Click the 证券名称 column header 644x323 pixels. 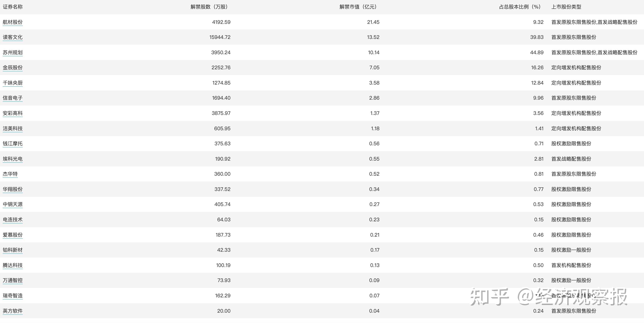click(x=13, y=7)
